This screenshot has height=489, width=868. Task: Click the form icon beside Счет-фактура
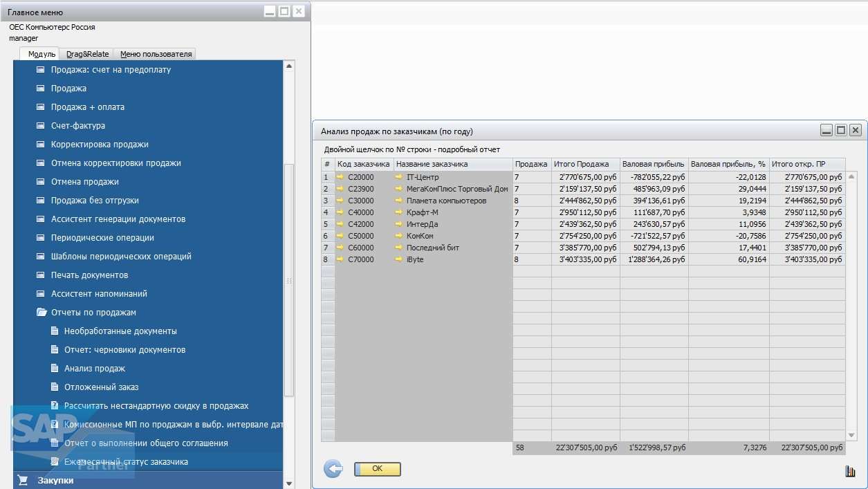coord(41,126)
